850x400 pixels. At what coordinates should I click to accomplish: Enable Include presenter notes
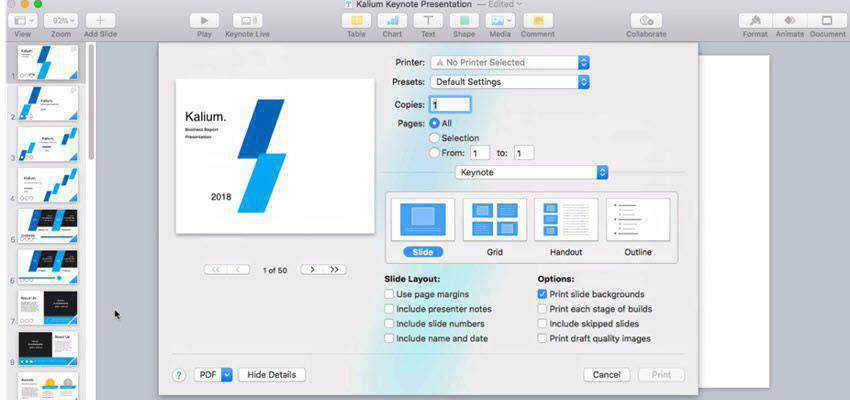tap(389, 309)
